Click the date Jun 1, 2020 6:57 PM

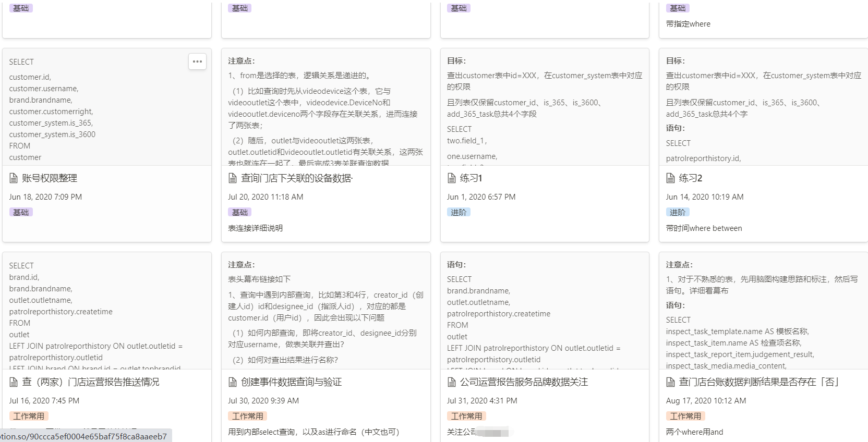tap(481, 197)
